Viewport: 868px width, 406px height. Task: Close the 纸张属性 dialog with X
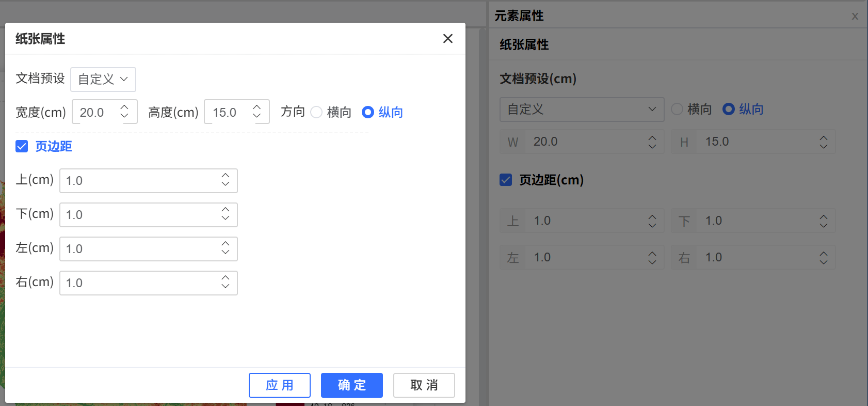(447, 39)
